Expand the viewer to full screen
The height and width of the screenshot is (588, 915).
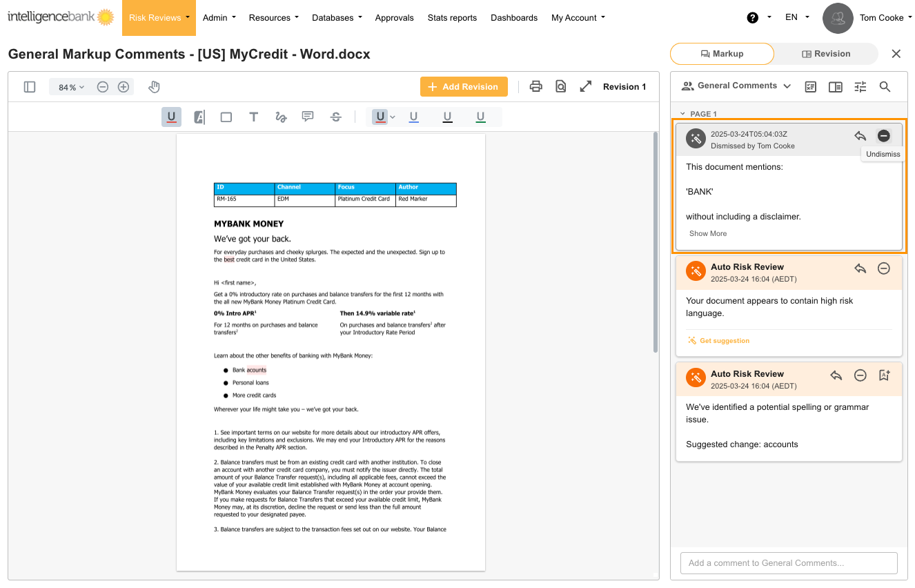[x=586, y=86]
